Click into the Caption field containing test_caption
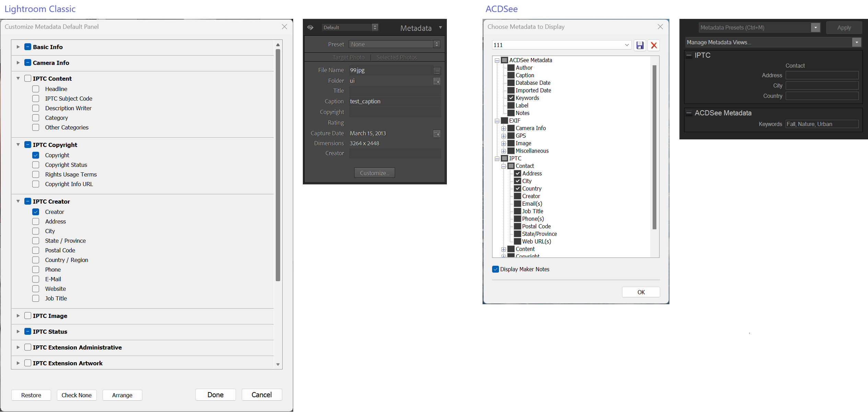 [x=394, y=101]
